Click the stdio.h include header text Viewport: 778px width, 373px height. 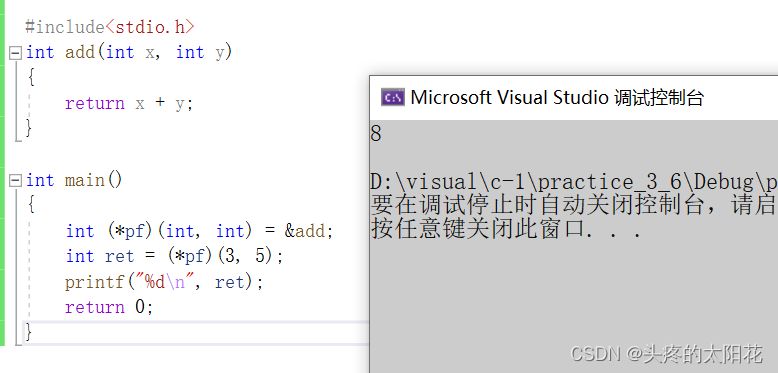(x=149, y=27)
